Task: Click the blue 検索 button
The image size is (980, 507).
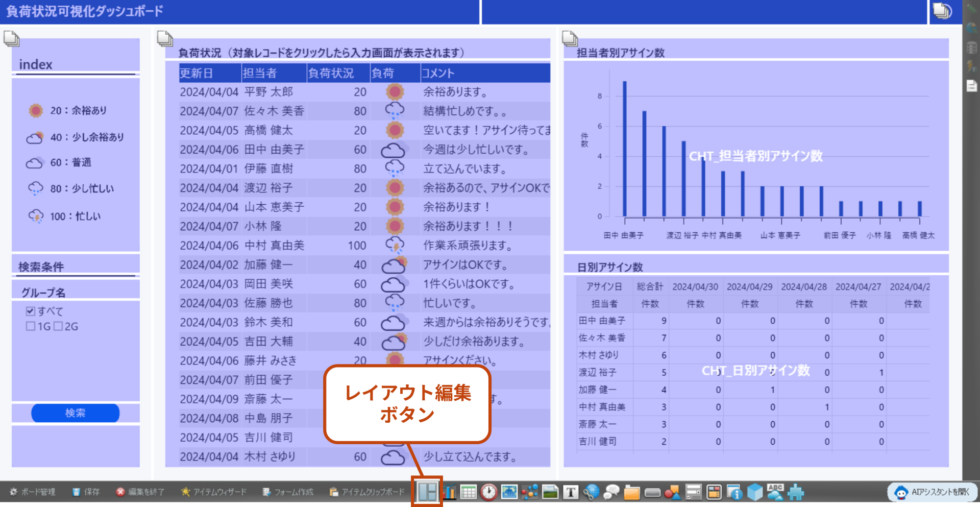Action: pyautogui.click(x=76, y=413)
